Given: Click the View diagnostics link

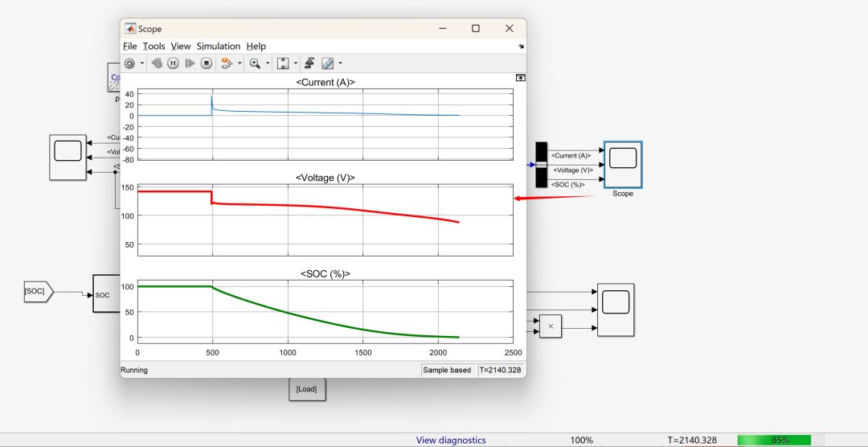Looking at the screenshot, I should [451, 440].
